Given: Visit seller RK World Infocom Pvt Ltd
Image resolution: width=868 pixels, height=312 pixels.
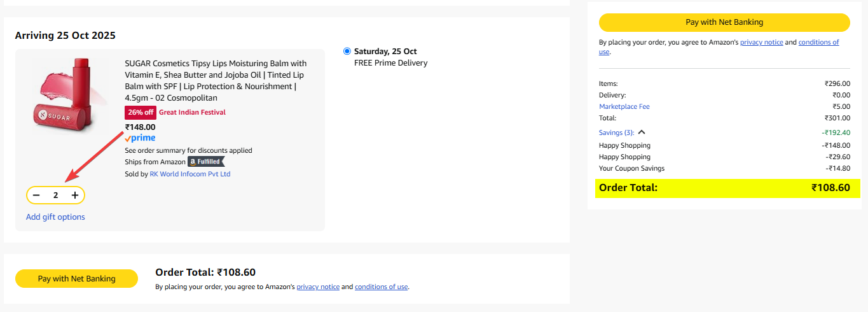Looking at the screenshot, I should 189,174.
